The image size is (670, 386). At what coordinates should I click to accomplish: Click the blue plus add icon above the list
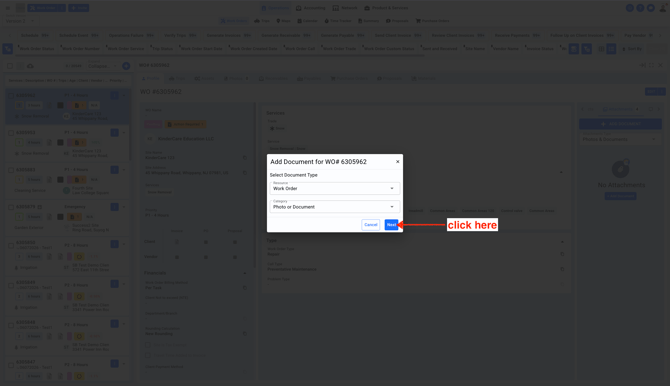tap(126, 66)
